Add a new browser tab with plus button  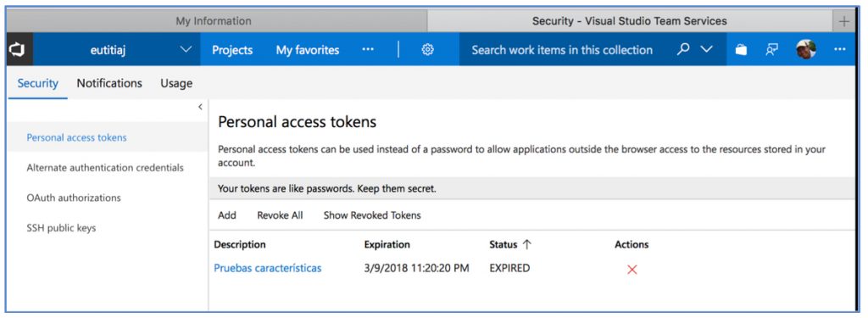[844, 21]
